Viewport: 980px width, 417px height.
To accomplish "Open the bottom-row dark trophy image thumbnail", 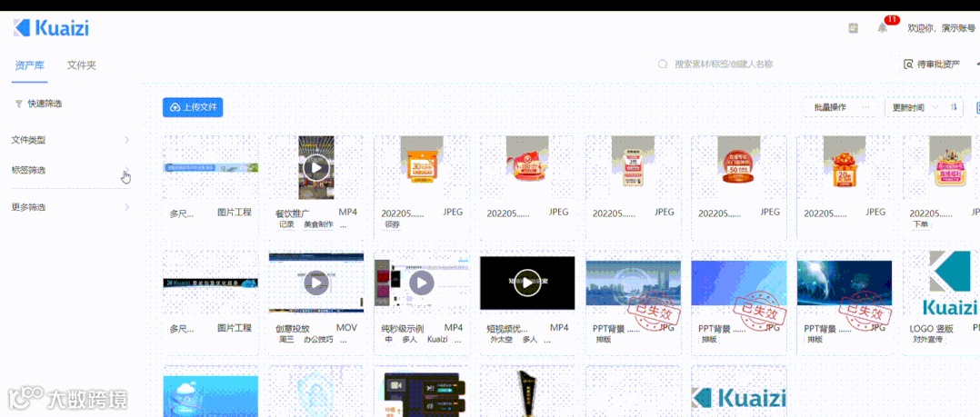I will pyautogui.click(x=527, y=393).
